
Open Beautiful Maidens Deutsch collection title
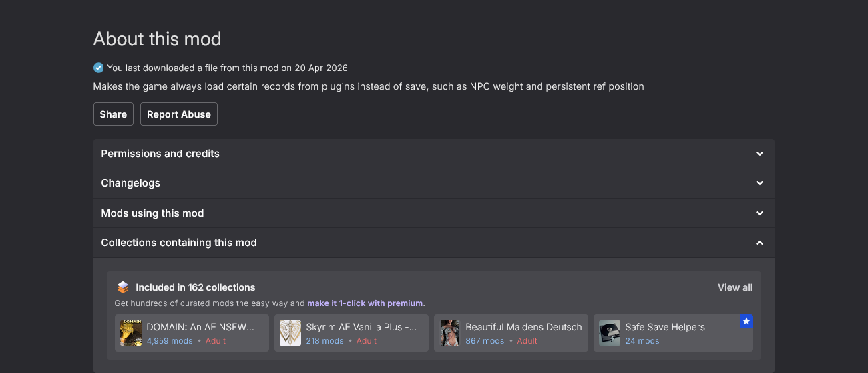coord(523,327)
